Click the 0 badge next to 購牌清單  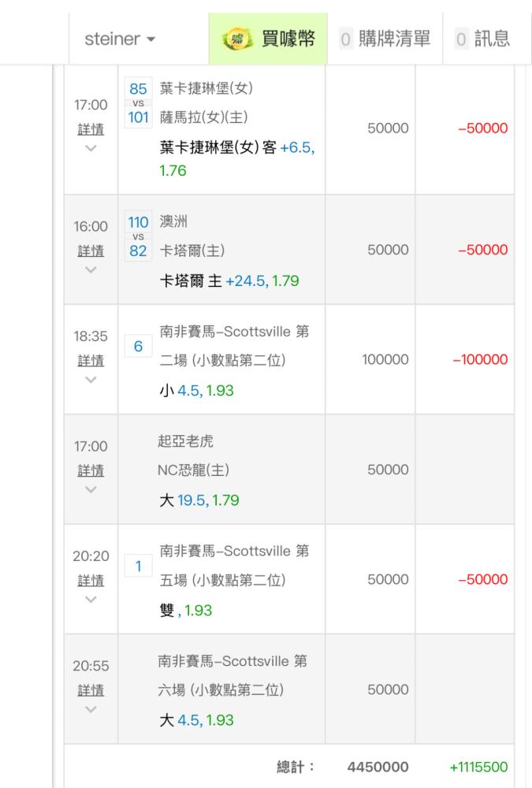point(345,39)
